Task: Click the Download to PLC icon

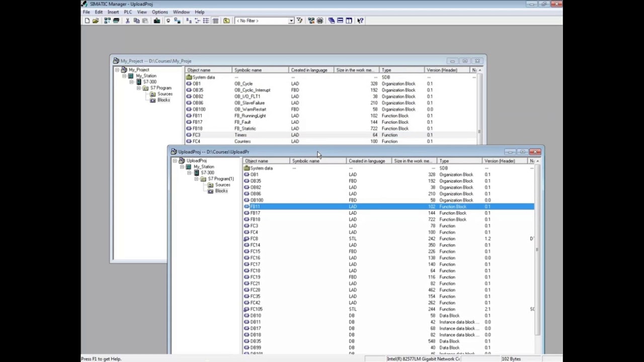Action: 156,21
